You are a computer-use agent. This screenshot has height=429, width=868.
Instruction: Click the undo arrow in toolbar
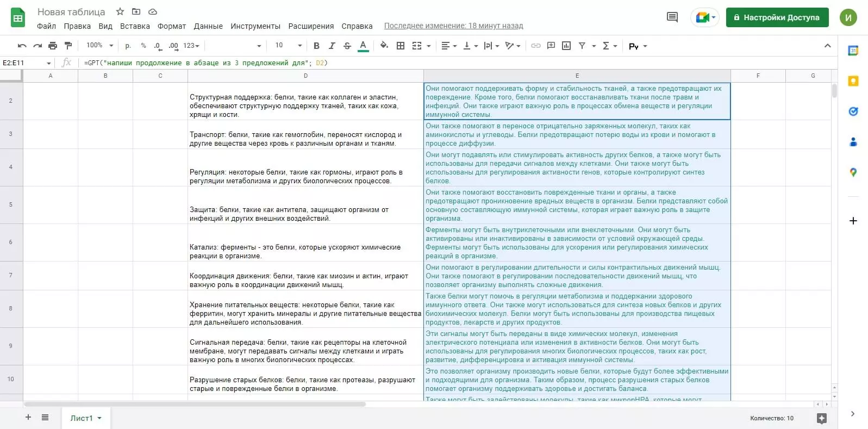(22, 46)
